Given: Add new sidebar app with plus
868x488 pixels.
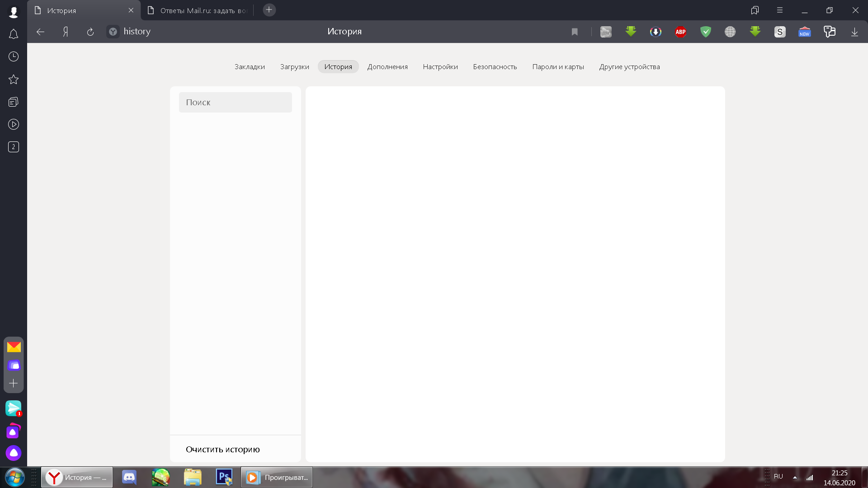Looking at the screenshot, I should (14, 383).
